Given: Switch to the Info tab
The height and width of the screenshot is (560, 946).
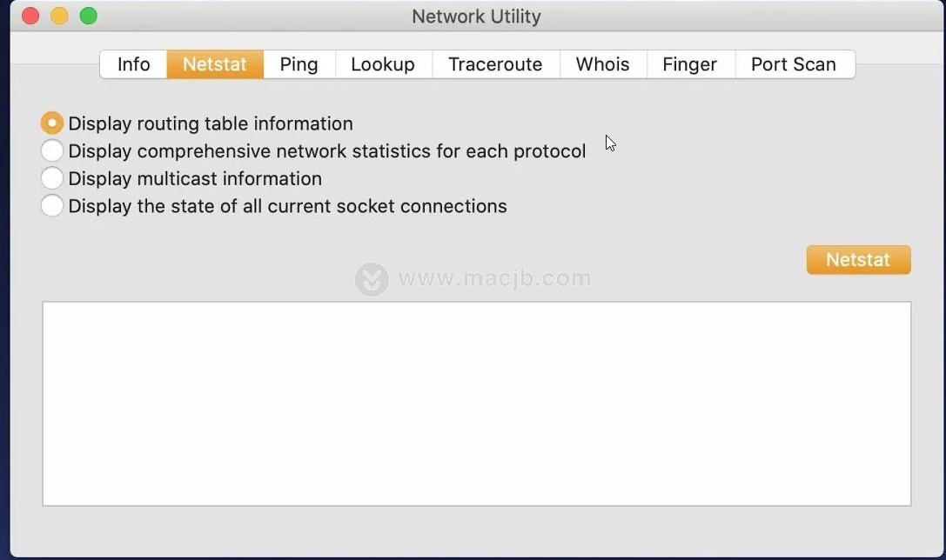Looking at the screenshot, I should [133, 63].
